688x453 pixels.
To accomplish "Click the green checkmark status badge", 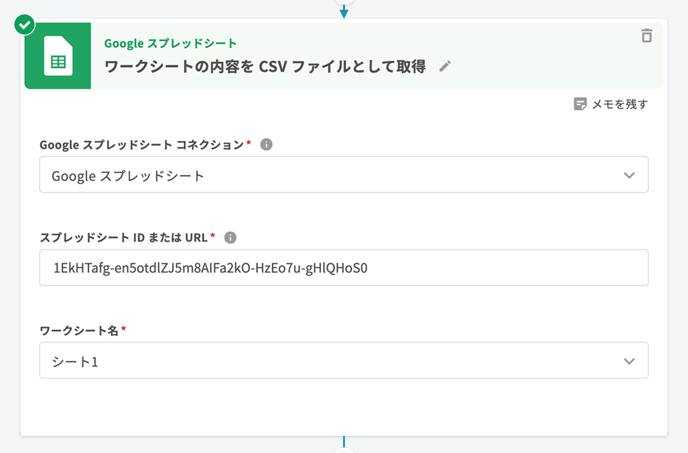I will coord(25,24).
